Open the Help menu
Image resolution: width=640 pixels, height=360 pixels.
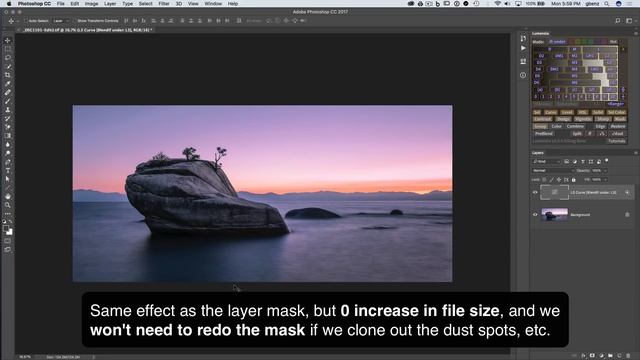pyautogui.click(x=233, y=4)
